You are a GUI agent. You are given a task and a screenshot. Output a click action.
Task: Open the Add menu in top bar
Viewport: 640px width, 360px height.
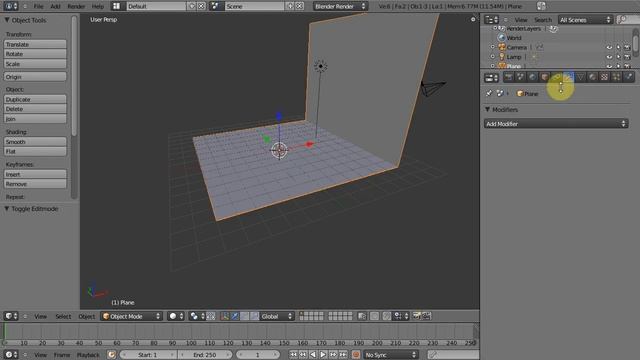coord(55,6)
